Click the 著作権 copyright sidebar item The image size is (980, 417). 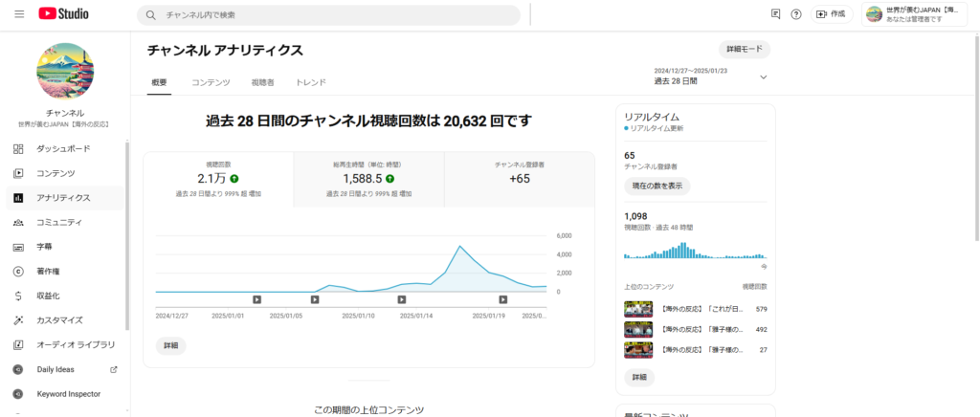point(48,272)
